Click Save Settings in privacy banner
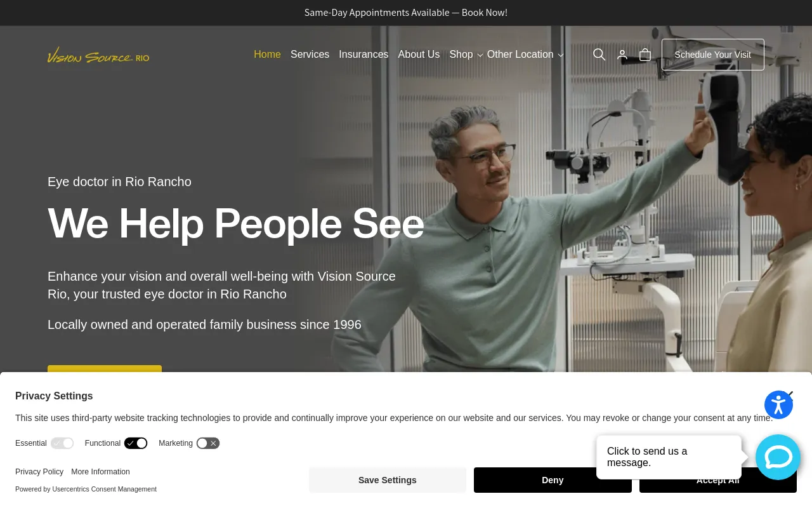Viewport: 812px width, 508px height. [x=388, y=480]
